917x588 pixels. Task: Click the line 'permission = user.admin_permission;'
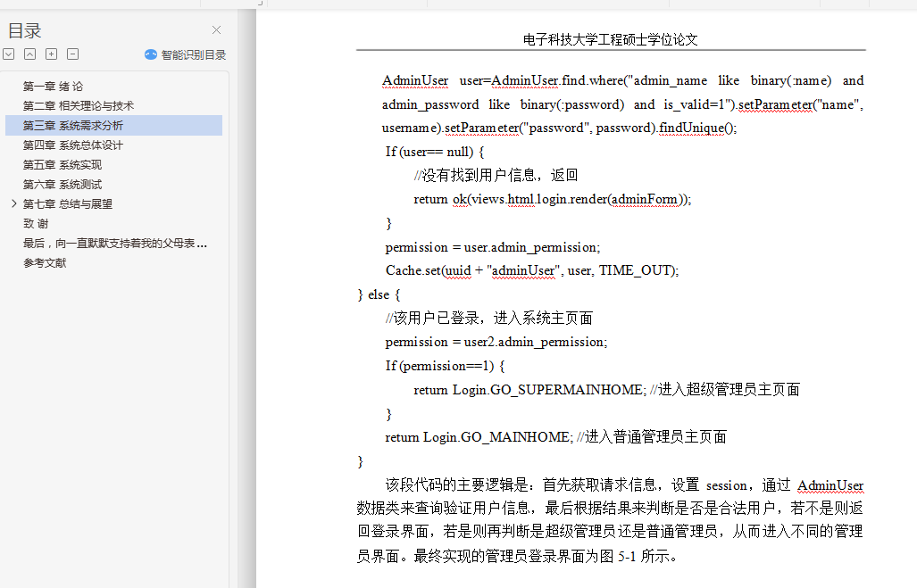(x=492, y=247)
